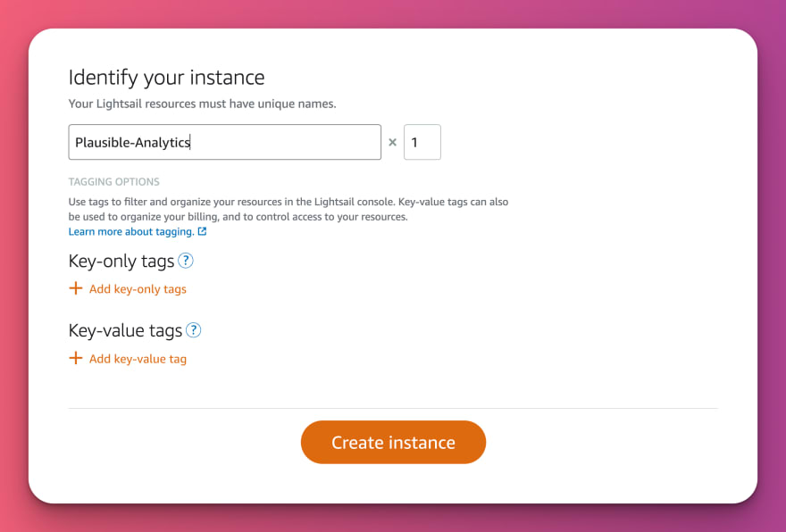This screenshot has width=786, height=532.
Task: Click the unique names description text
Action: pyautogui.click(x=202, y=104)
